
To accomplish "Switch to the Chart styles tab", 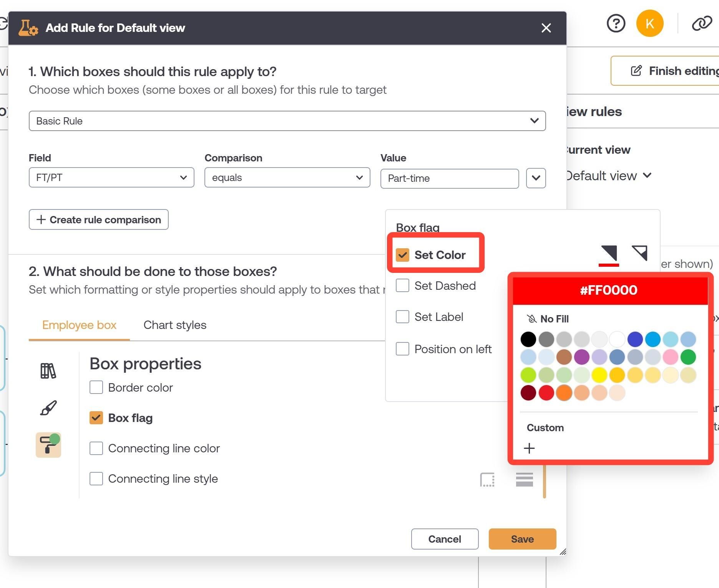I will pos(175,325).
